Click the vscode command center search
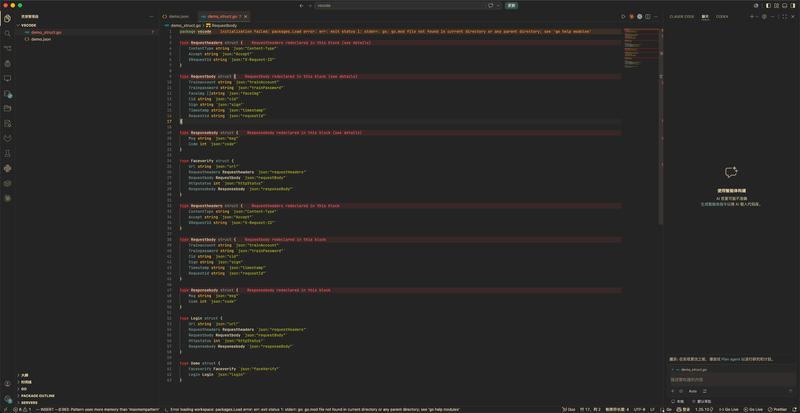Viewport: 800px width, 413px height. pyautogui.click(x=400, y=5)
